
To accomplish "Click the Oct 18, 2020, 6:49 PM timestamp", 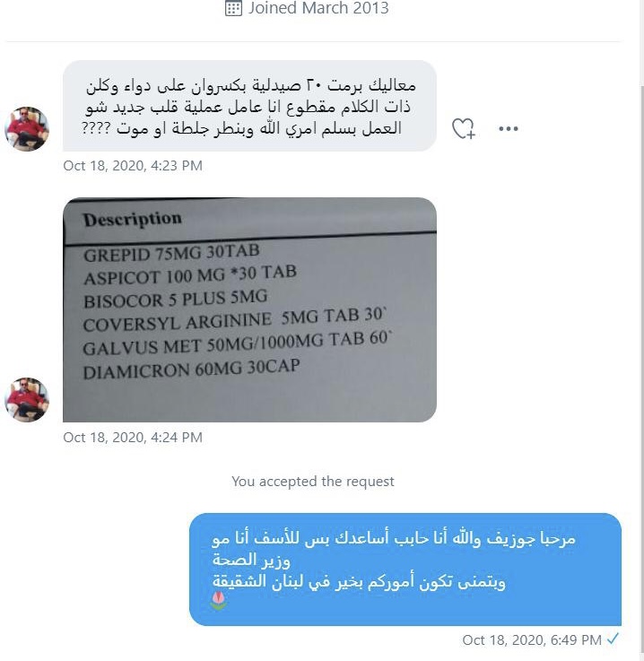I will coord(532,639).
